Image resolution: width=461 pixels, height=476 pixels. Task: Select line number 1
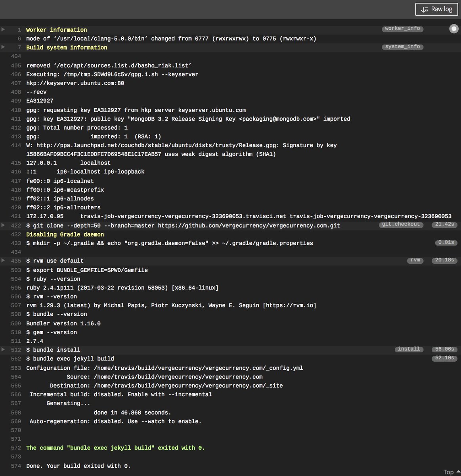point(19,30)
